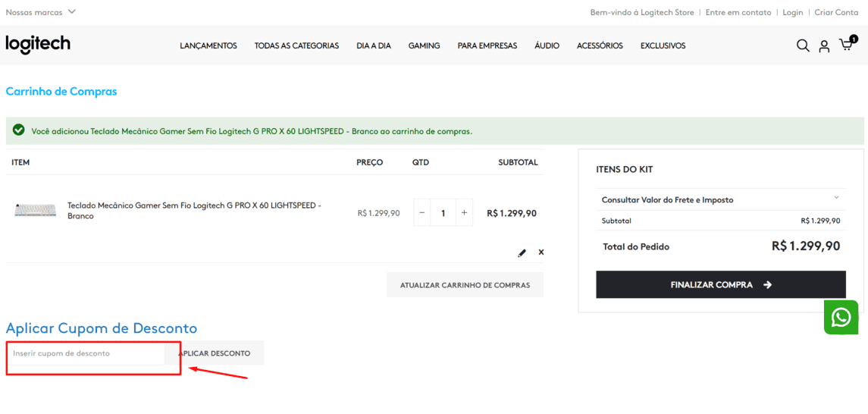Increase quantity with plus button
Viewport: 868px width, 414px height.
(x=464, y=212)
